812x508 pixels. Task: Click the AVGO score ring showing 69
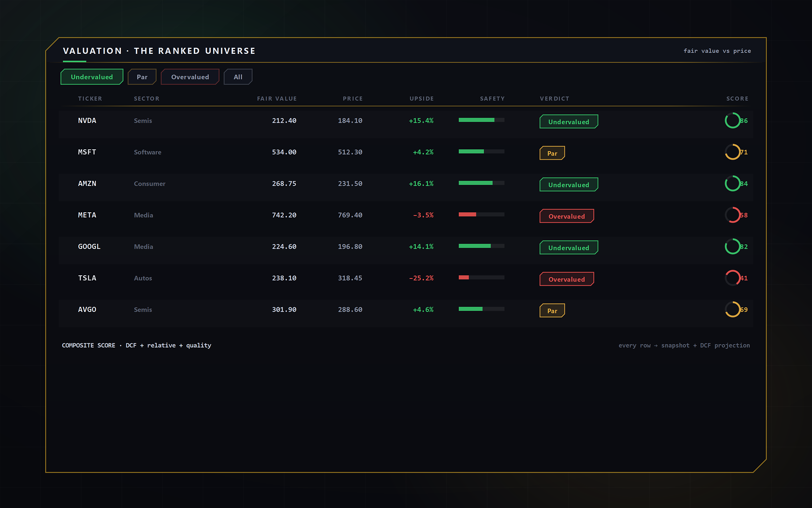[733, 309]
